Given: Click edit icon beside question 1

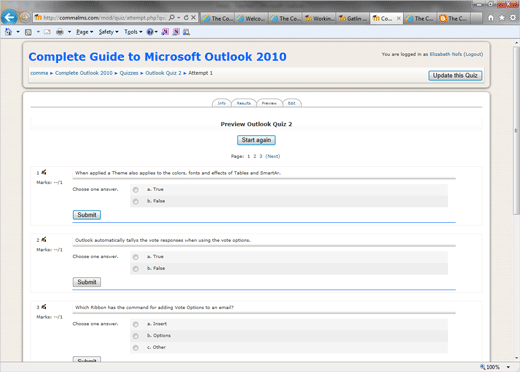Looking at the screenshot, I should (x=44, y=172).
